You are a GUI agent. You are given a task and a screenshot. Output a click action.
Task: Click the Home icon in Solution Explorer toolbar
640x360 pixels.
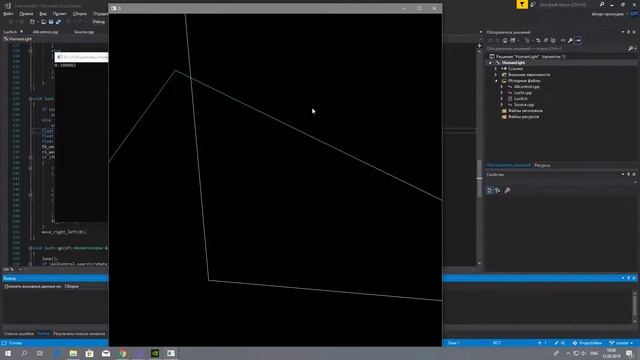click(x=505, y=40)
